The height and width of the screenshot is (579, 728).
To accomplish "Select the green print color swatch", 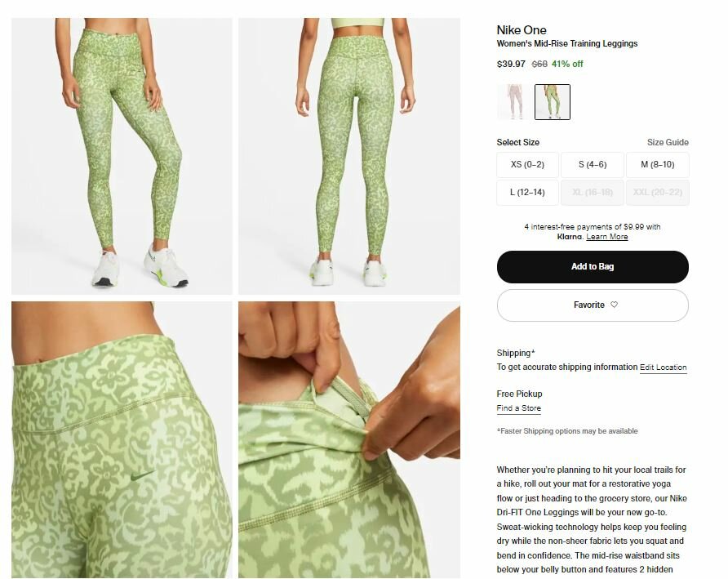I will 552,102.
